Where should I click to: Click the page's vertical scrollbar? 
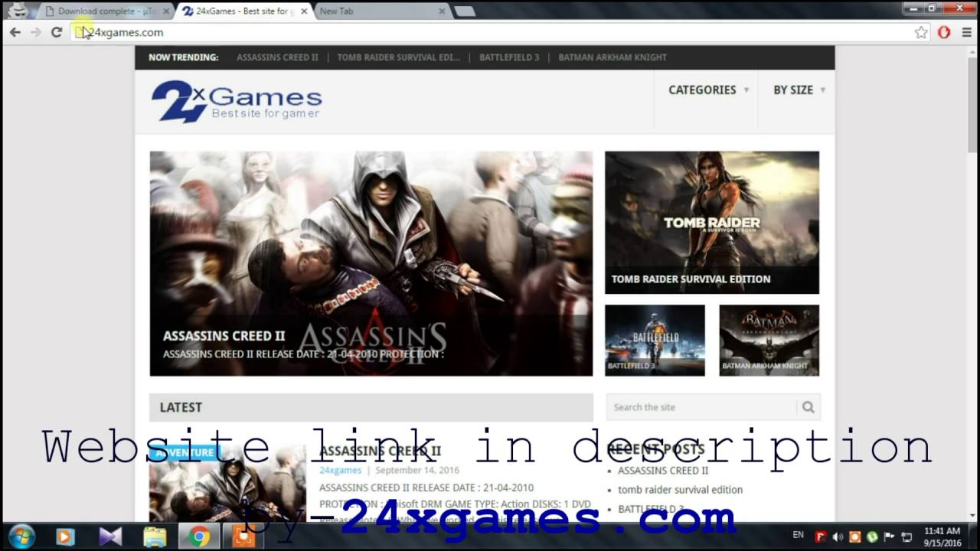[x=972, y=283]
